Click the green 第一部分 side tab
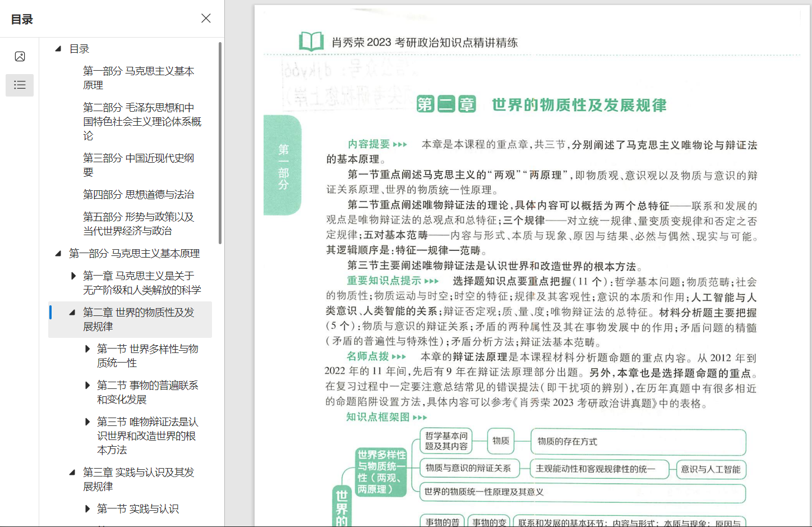 tap(283, 166)
